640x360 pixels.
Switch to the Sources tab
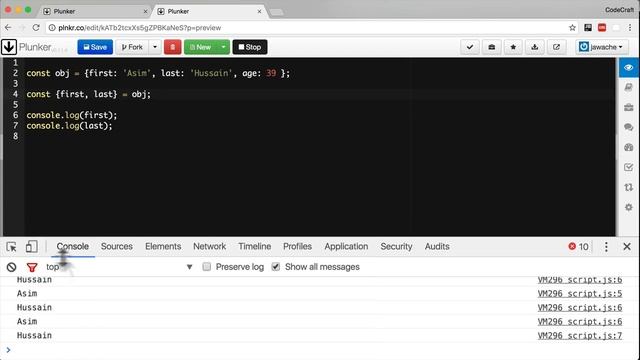click(117, 247)
